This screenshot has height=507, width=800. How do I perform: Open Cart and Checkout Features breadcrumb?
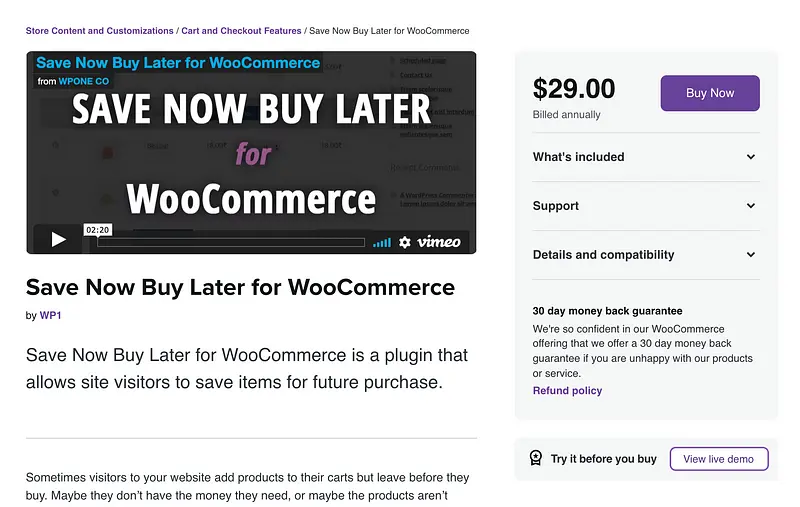pyautogui.click(x=241, y=31)
